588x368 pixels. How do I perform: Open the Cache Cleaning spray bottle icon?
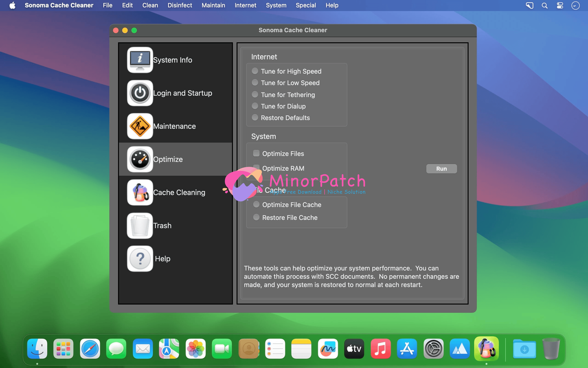tap(140, 192)
